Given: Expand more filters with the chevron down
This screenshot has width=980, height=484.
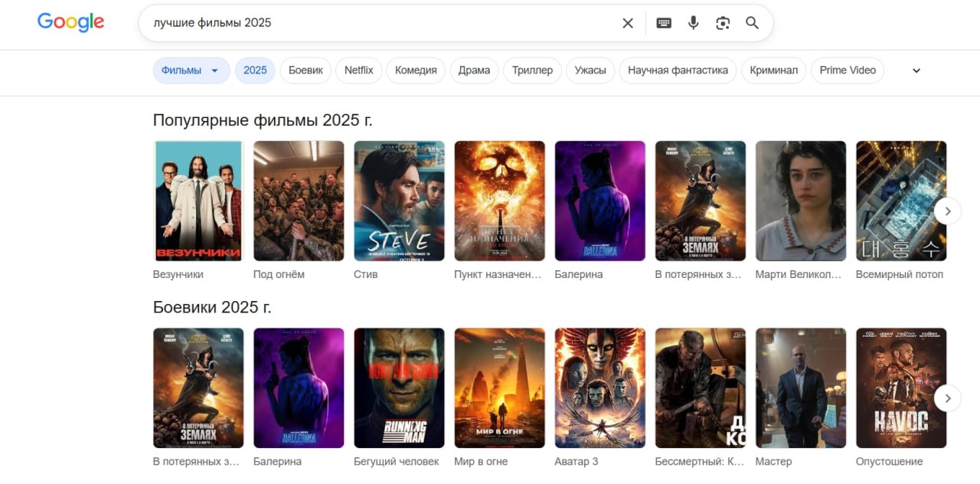Looking at the screenshot, I should click(x=916, y=70).
